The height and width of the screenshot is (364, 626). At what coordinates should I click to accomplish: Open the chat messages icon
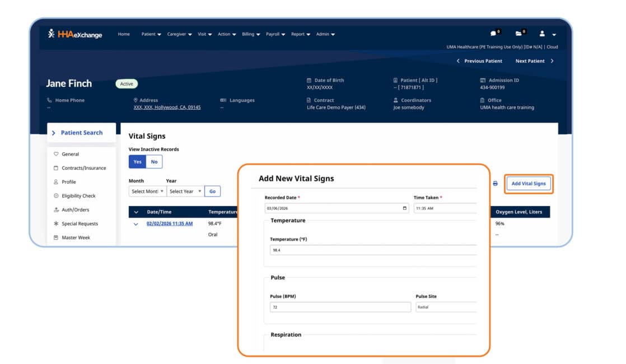pos(493,34)
